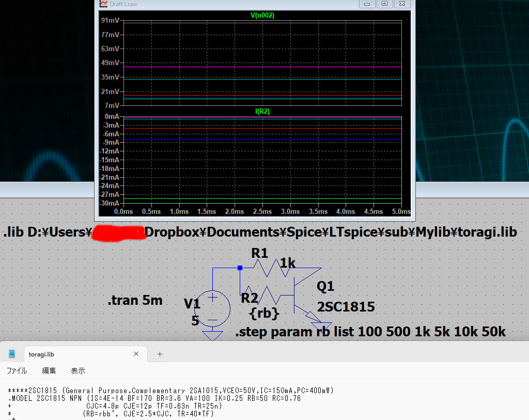This screenshot has width=529, height=420.
Task: Click the Draft1.raw waveform window icon
Action: [103, 4]
